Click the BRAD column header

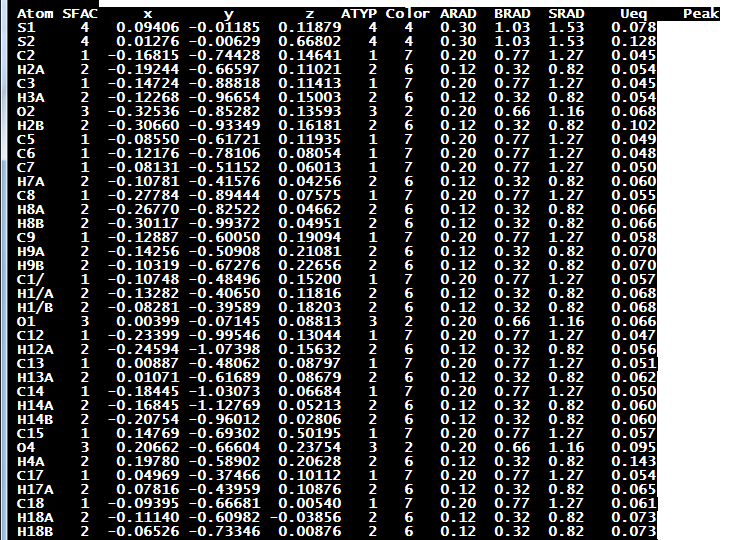click(x=512, y=14)
